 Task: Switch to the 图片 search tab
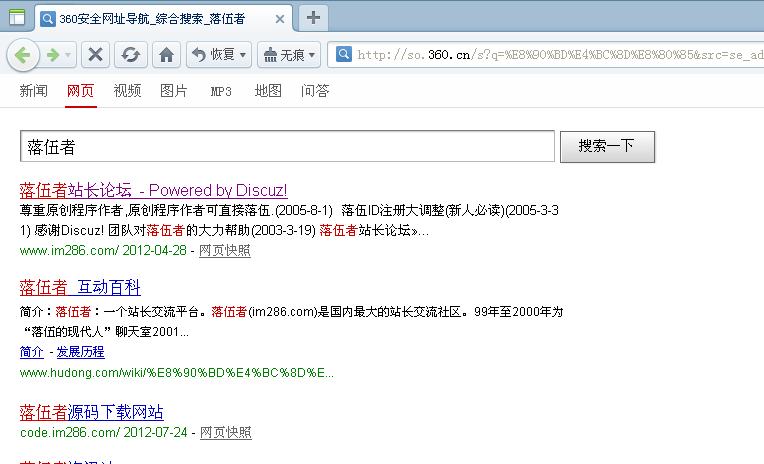coord(174,91)
